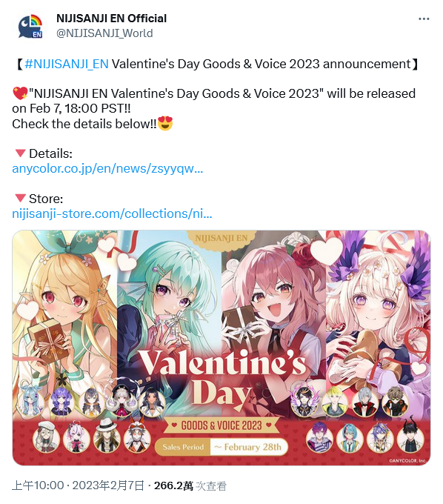Open the Valentine's Day promotional image
This screenshot has height=504, width=443.
coord(221,348)
